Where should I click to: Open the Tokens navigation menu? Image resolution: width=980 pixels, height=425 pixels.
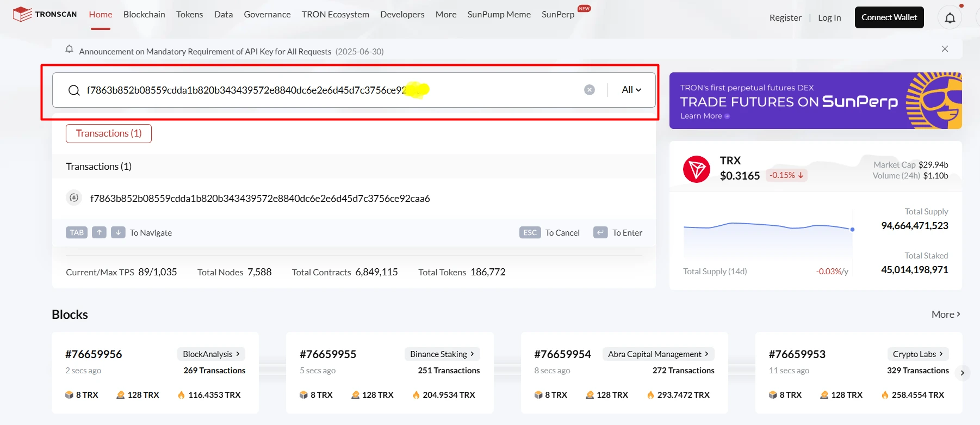tap(189, 15)
